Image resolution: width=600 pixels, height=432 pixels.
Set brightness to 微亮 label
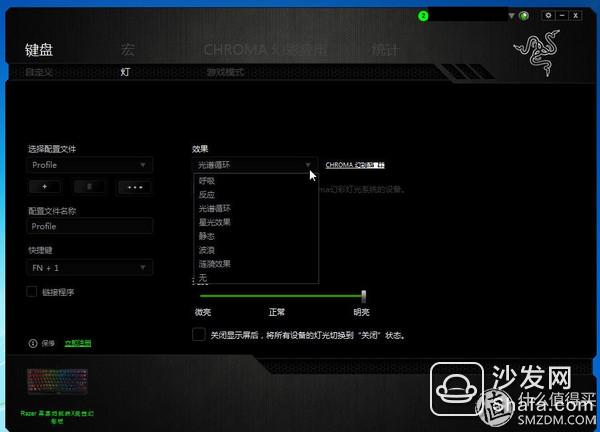click(x=203, y=312)
